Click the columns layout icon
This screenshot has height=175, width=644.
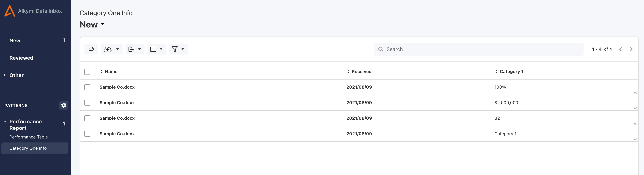coord(153,49)
